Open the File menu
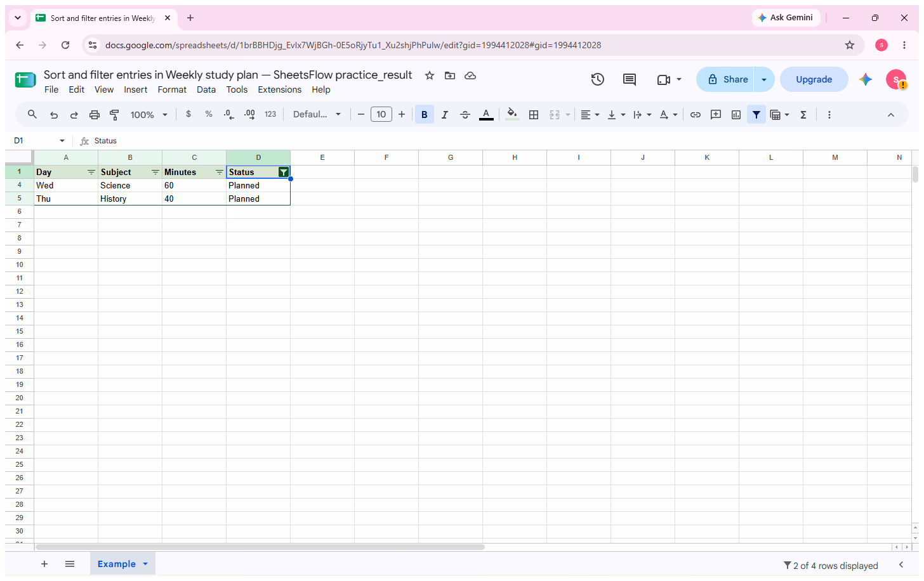The image size is (924, 581). [51, 90]
